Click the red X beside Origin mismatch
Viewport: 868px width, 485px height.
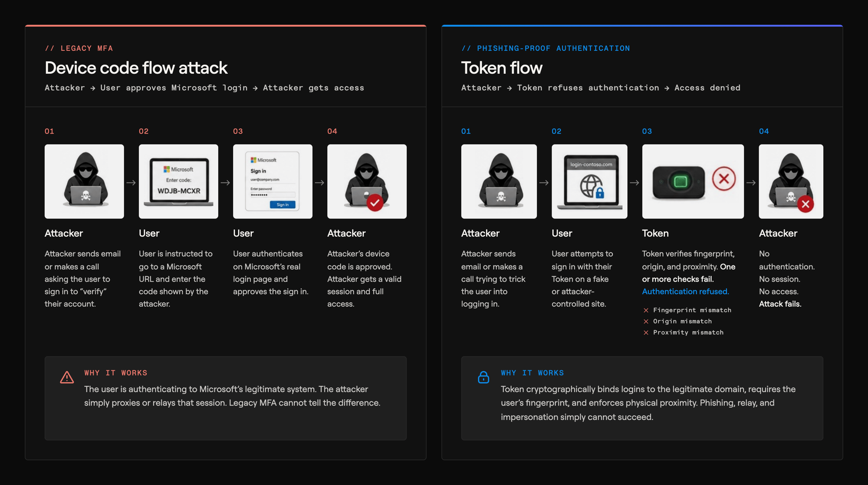[646, 321]
